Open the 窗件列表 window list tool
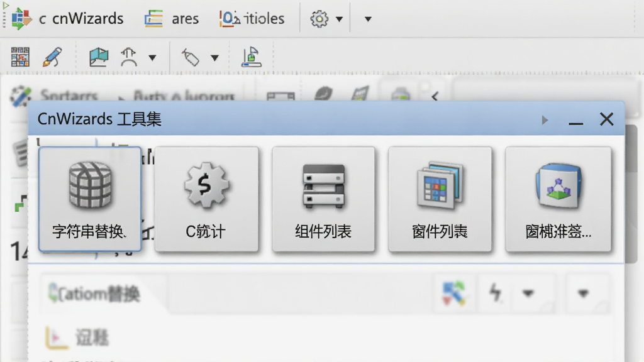 (x=440, y=199)
